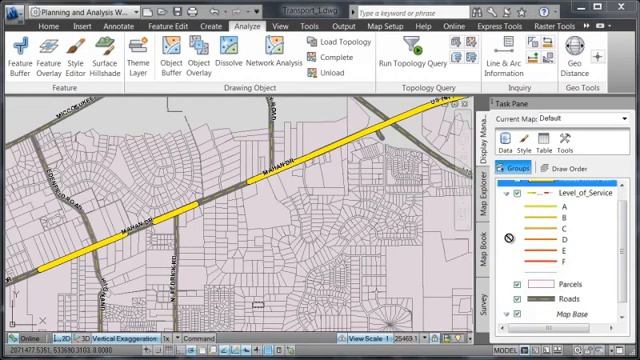Show more ribbon tabs with the double arrow
Screen dimensions: 640x360
pyautogui.click(x=587, y=26)
